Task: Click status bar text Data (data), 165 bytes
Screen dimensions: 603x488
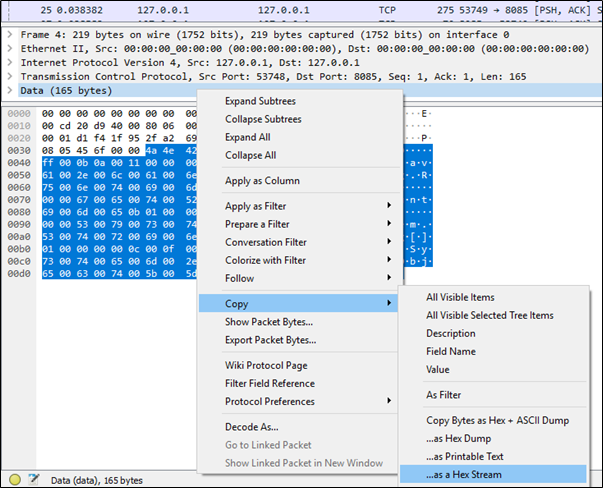Action: coord(97,480)
